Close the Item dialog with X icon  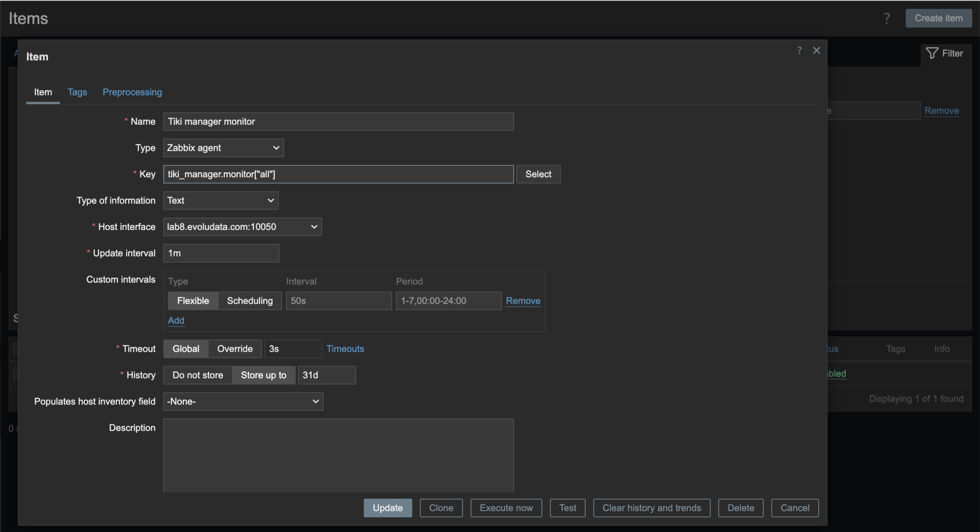(x=817, y=50)
